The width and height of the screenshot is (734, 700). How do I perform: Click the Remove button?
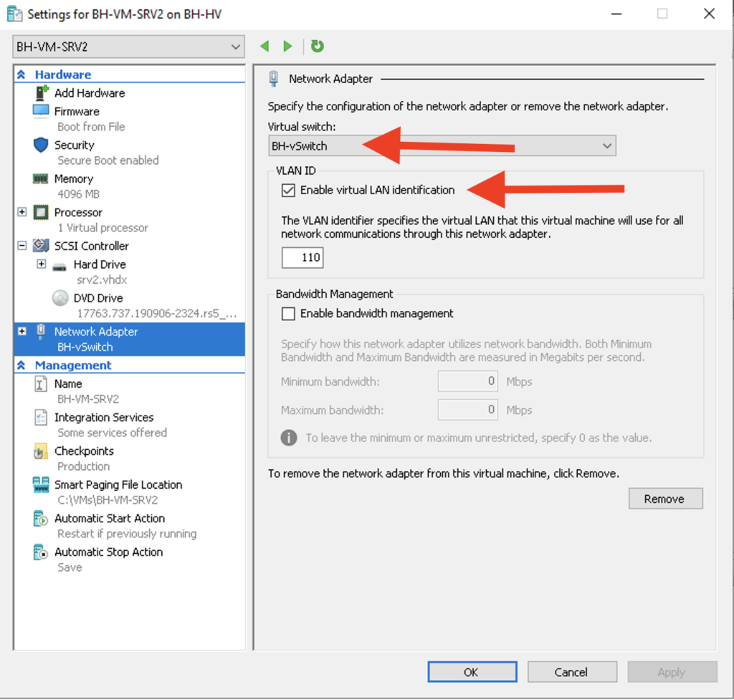[666, 499]
